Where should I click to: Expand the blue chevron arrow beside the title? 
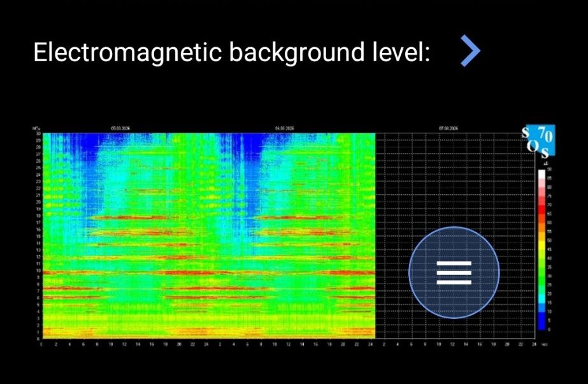[x=470, y=52]
